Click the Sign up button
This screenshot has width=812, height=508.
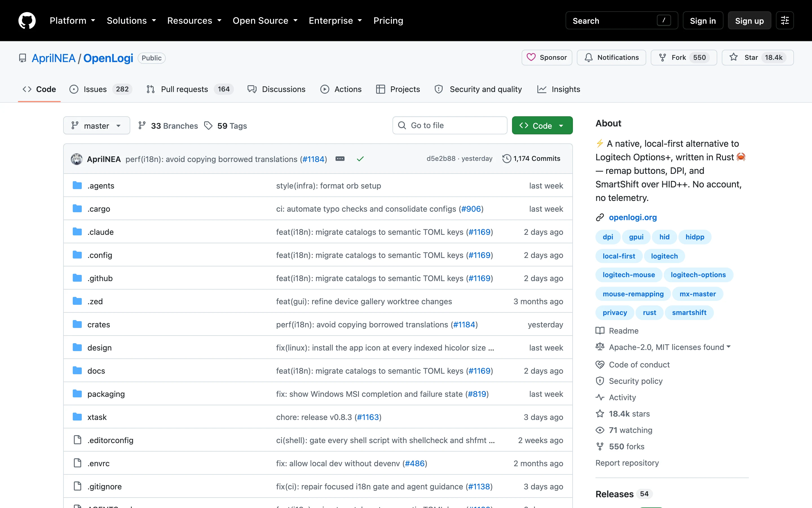click(x=749, y=21)
